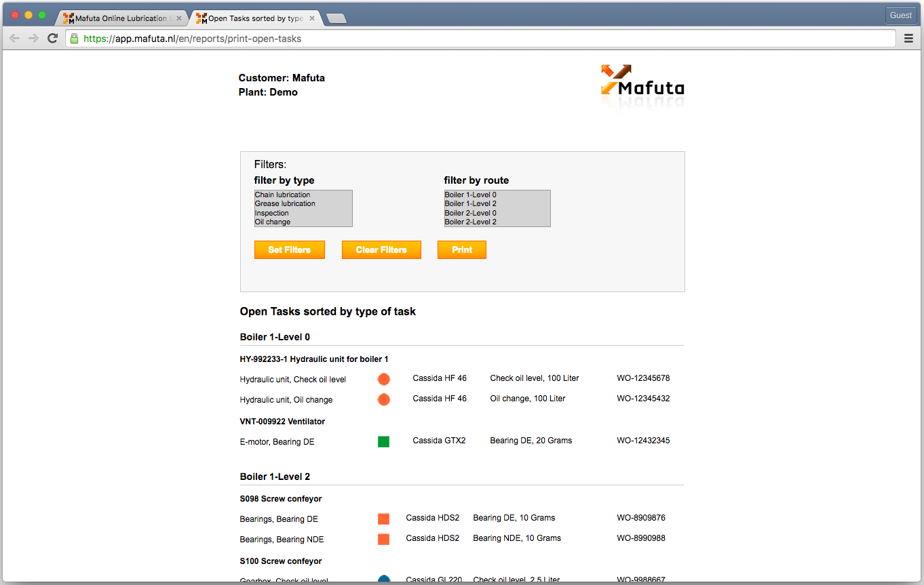This screenshot has width=924, height=585.
Task: Click orange square for Bearings, Bearing NDE row
Action: (x=384, y=540)
